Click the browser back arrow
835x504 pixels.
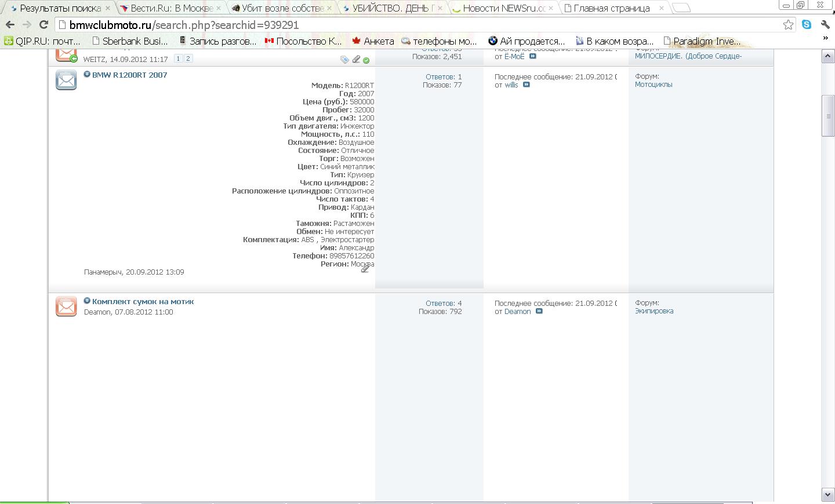coord(10,25)
